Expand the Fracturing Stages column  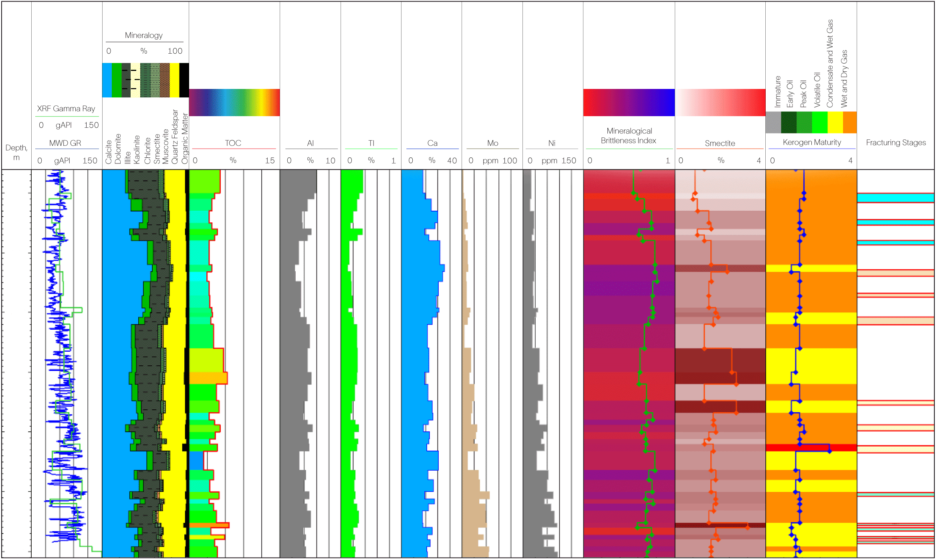pyautogui.click(x=896, y=142)
